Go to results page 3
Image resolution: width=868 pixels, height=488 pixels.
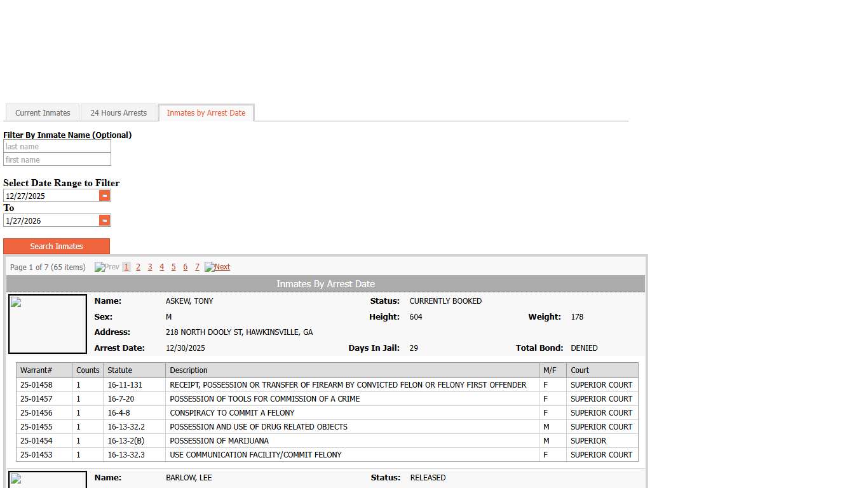pos(150,267)
